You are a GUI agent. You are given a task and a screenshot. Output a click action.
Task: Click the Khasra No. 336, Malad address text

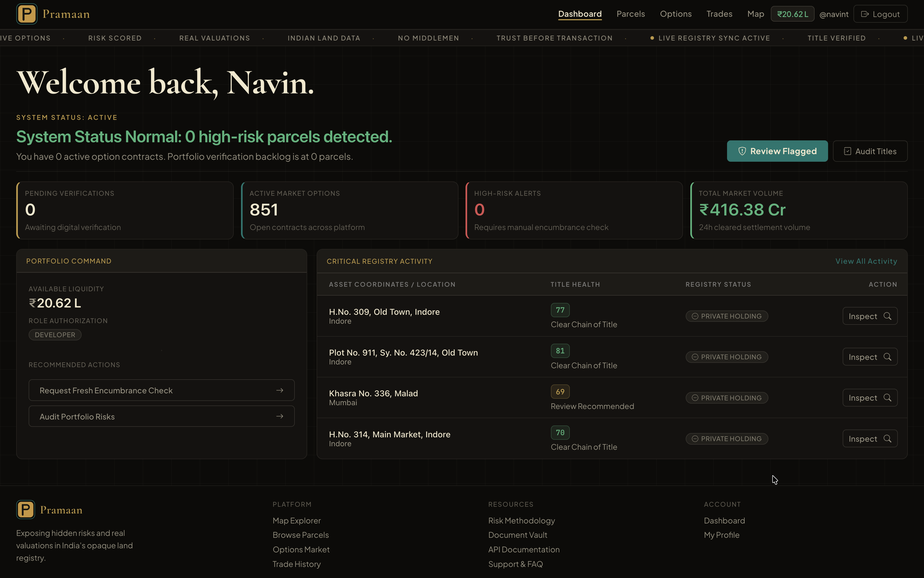pos(373,393)
